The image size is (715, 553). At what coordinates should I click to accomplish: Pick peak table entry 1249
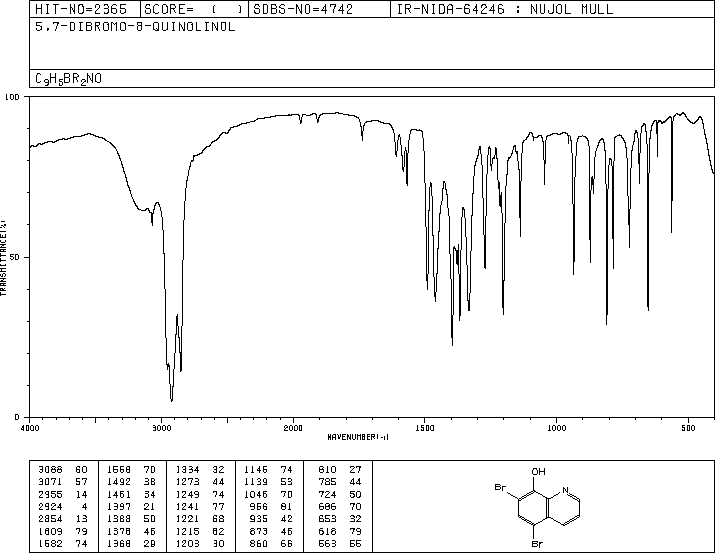click(200, 494)
